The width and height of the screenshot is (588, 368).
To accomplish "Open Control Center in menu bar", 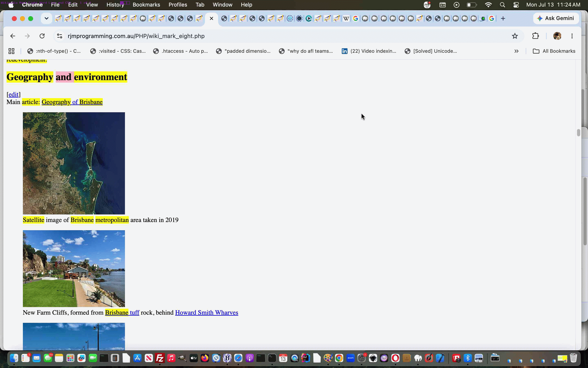I will [516, 5].
